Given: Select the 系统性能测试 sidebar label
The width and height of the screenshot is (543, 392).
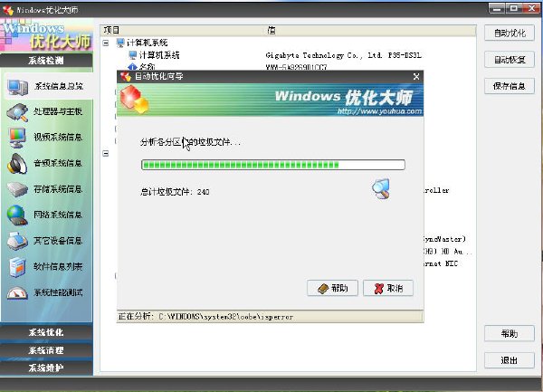Looking at the screenshot, I should (x=58, y=292).
